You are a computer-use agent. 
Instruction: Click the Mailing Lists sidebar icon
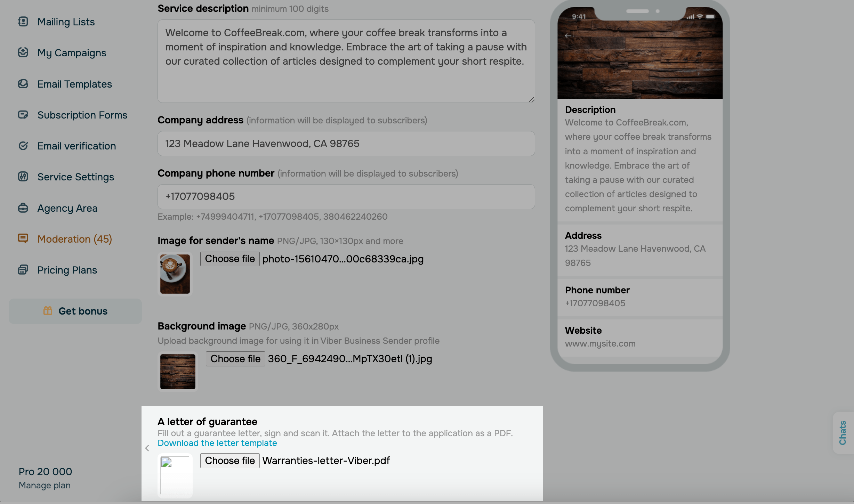tap(23, 22)
